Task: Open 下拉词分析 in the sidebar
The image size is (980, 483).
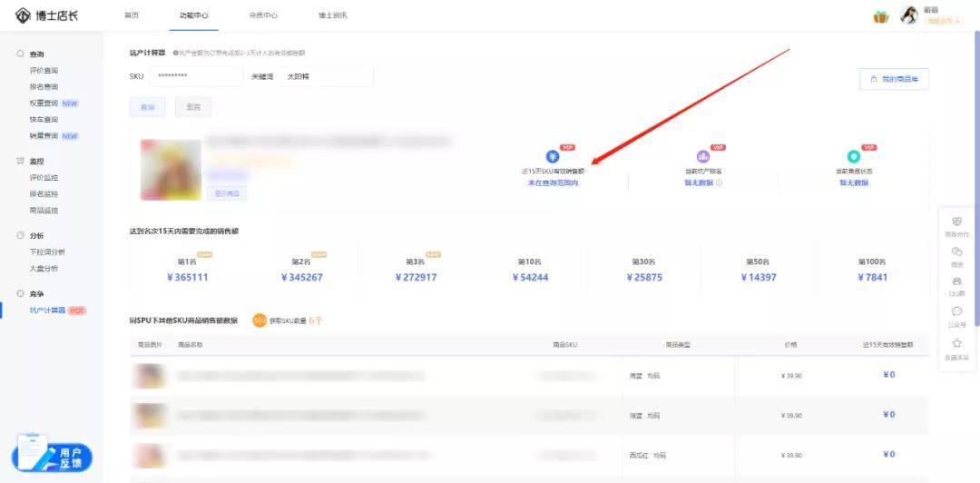Action: coord(47,251)
